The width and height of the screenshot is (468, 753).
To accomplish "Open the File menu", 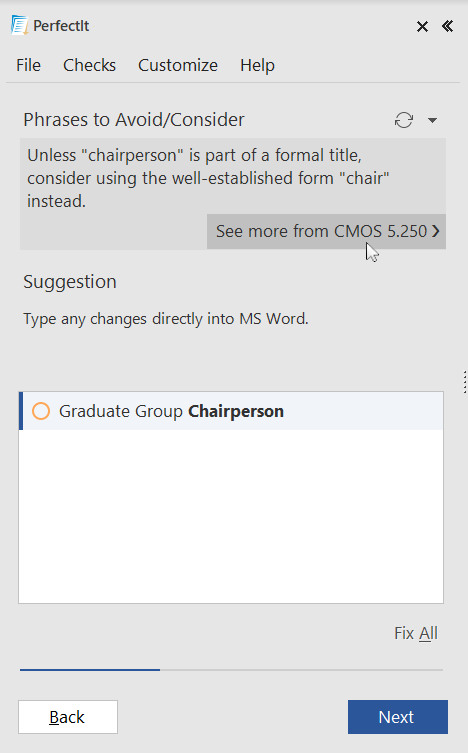I will [28, 65].
